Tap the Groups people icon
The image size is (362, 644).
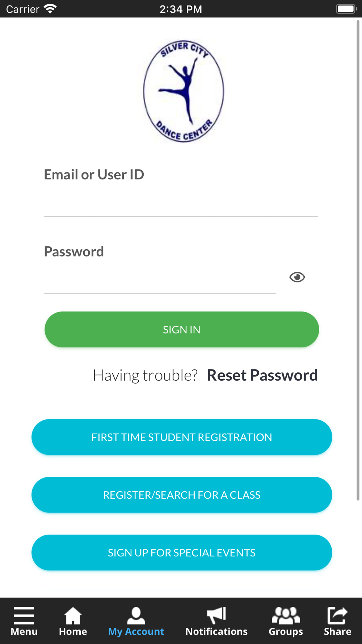[286, 615]
